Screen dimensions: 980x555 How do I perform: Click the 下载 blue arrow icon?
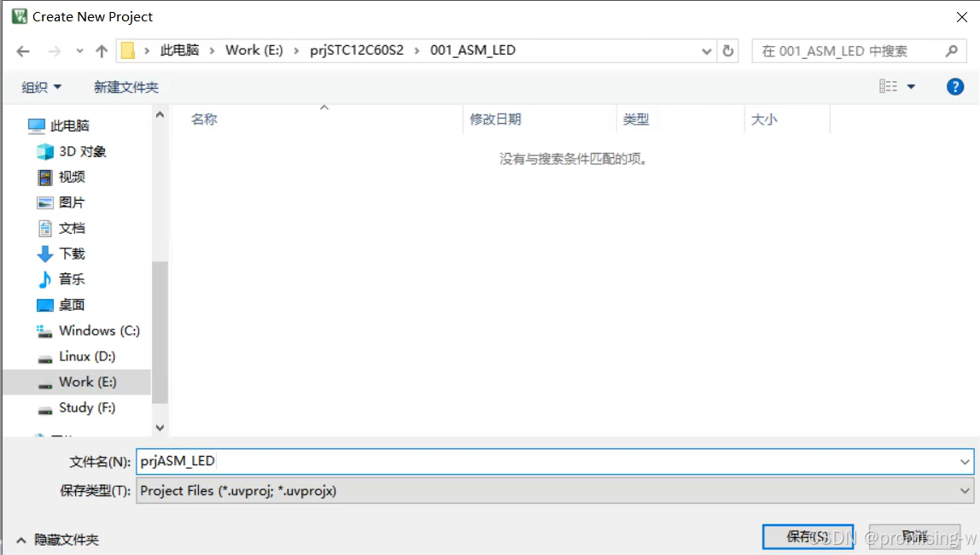click(45, 254)
